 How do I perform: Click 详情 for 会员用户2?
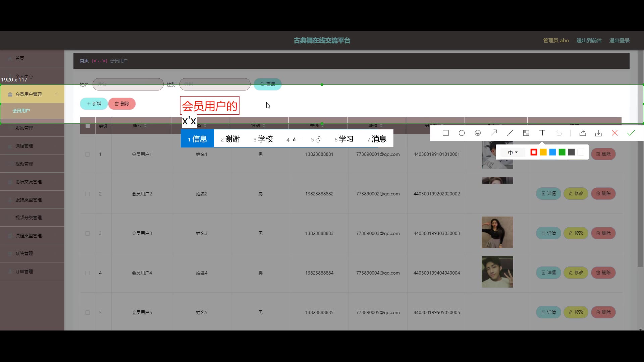548,193
